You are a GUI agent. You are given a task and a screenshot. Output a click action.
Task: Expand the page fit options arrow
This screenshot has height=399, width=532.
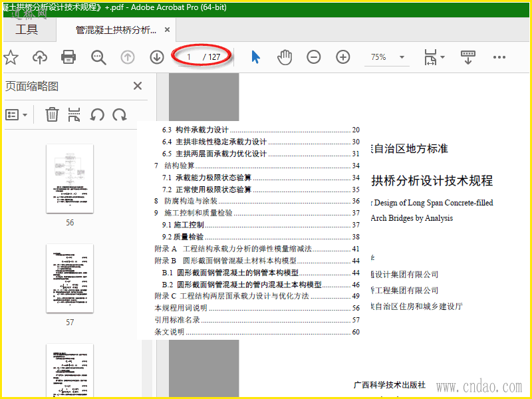pos(442,57)
